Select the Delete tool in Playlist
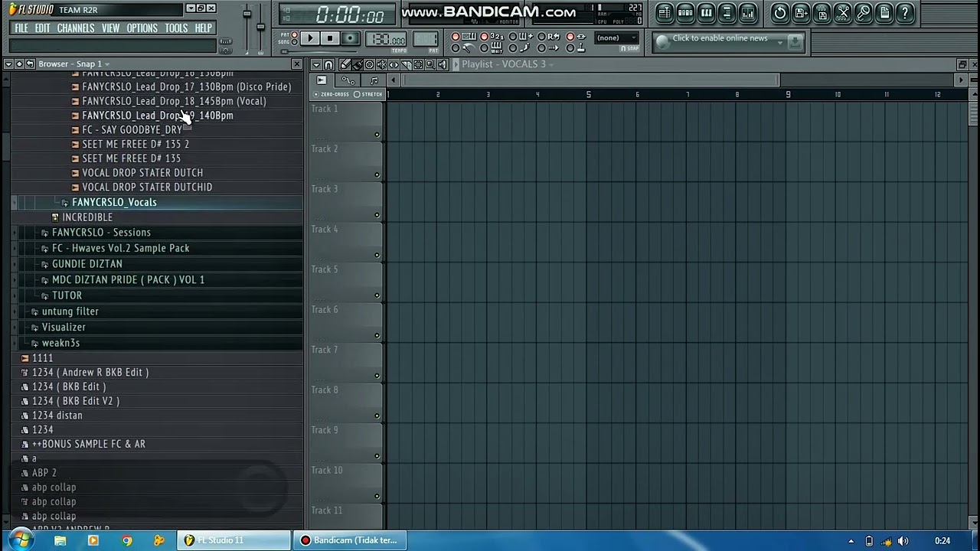The image size is (980, 551). point(369,64)
